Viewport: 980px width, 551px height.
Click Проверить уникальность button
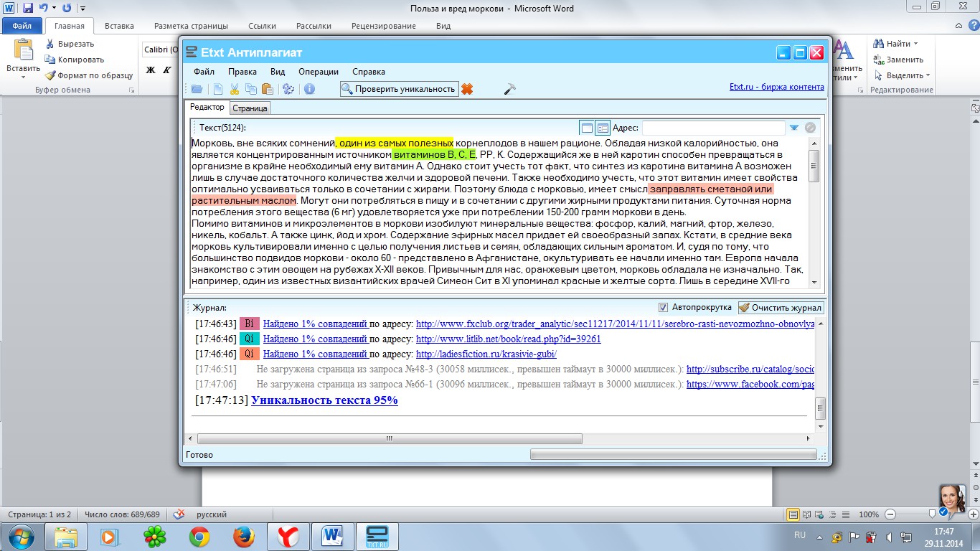[x=399, y=89]
